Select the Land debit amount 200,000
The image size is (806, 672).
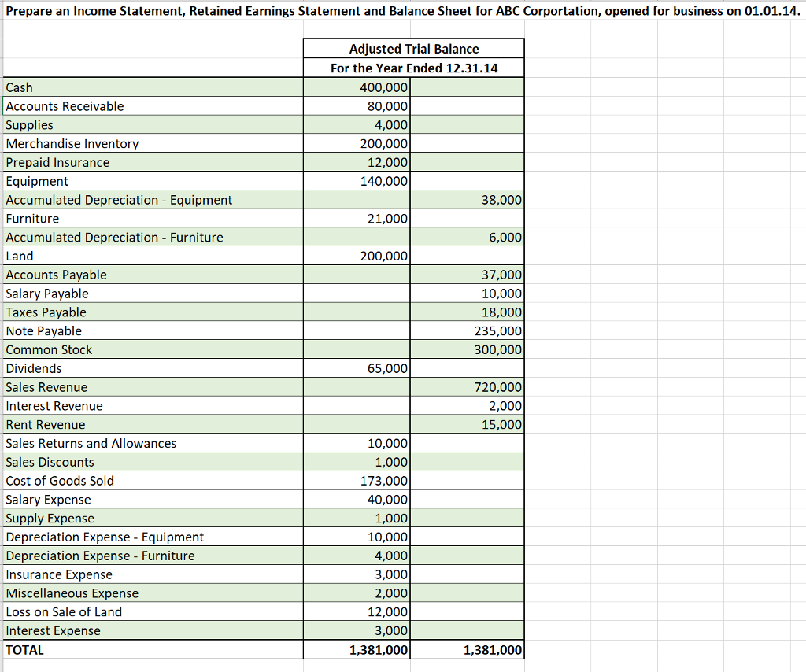click(x=384, y=255)
